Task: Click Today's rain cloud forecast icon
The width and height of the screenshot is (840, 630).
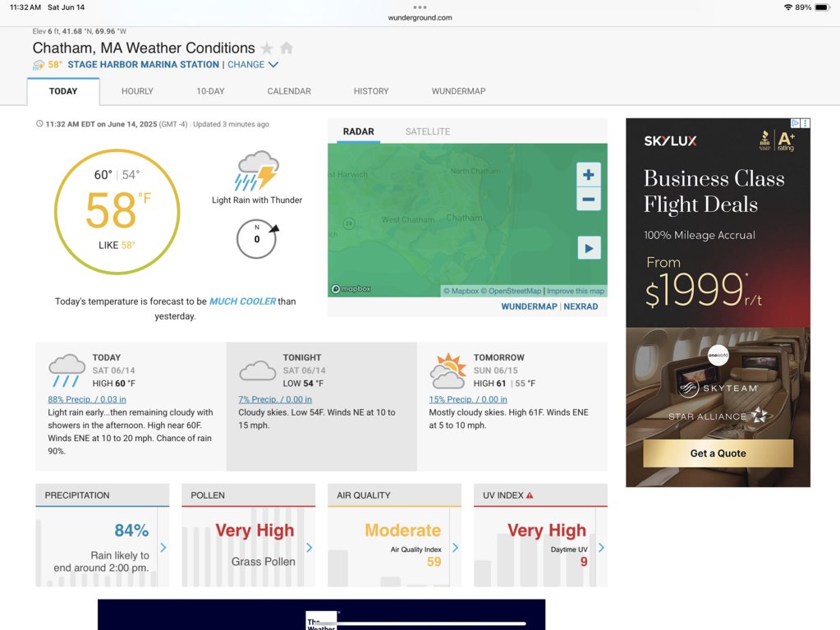Action: [67, 370]
